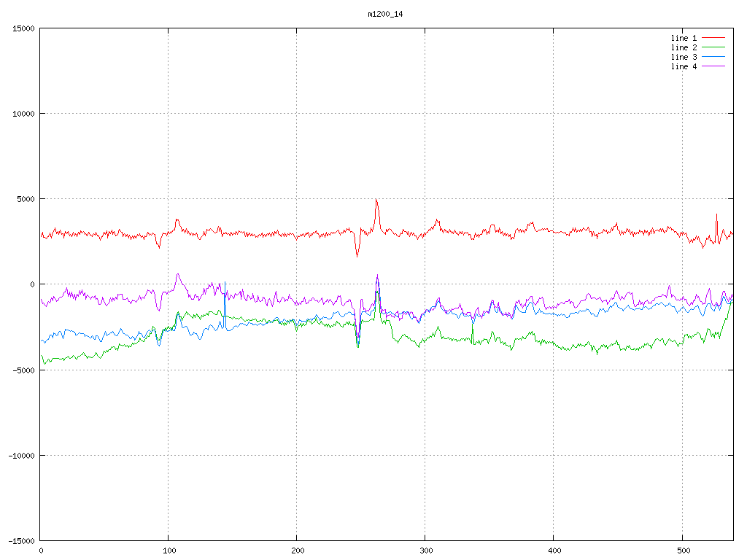
Task: Click y-axis label 15000
Action: [24, 28]
